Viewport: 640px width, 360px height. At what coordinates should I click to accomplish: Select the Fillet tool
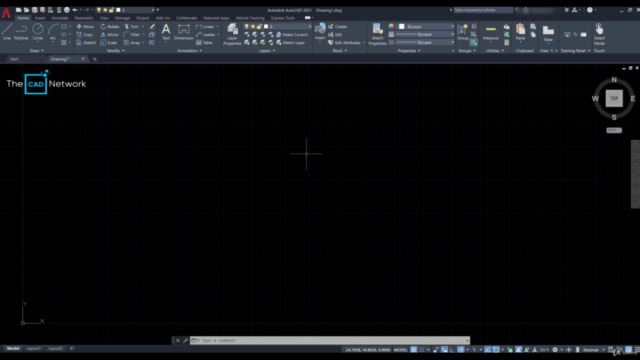point(132,35)
